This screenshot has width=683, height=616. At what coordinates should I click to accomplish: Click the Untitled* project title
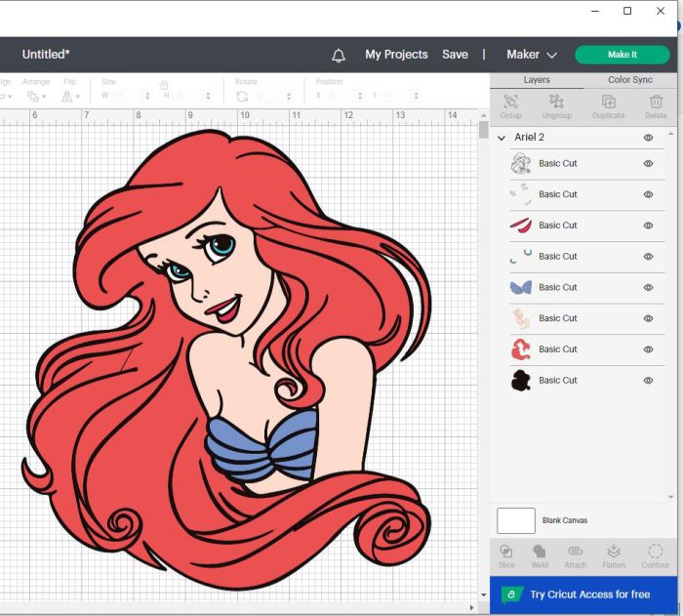46,55
